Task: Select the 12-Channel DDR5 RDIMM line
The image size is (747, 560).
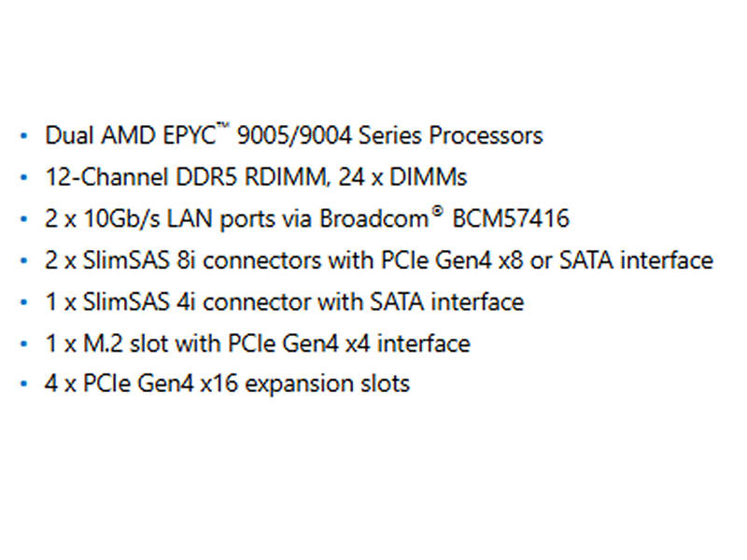Action: pyautogui.click(x=256, y=177)
